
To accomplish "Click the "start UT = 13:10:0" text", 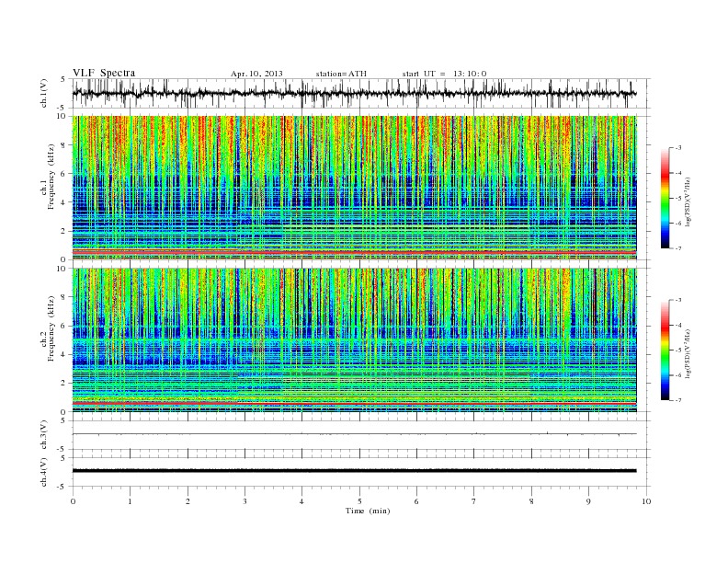I will click(444, 74).
